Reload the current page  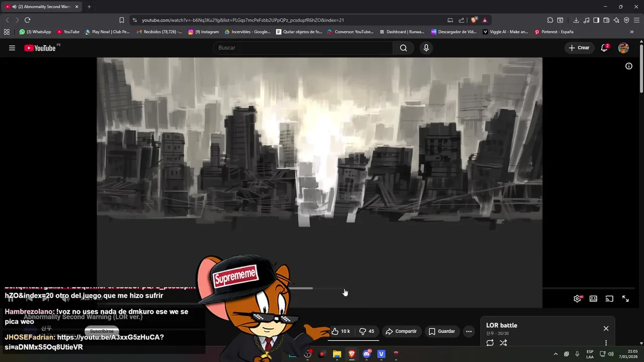point(27,20)
